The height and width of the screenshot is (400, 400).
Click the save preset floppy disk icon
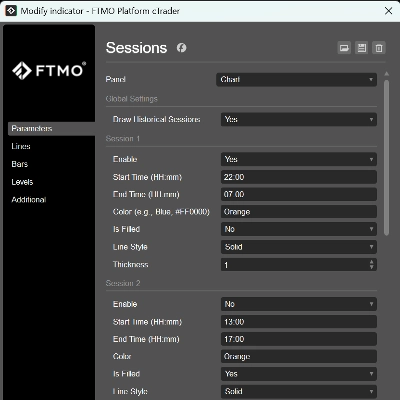tap(362, 48)
